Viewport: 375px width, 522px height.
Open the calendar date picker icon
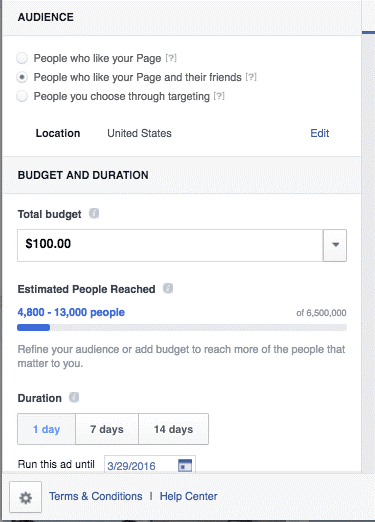[x=185, y=465]
